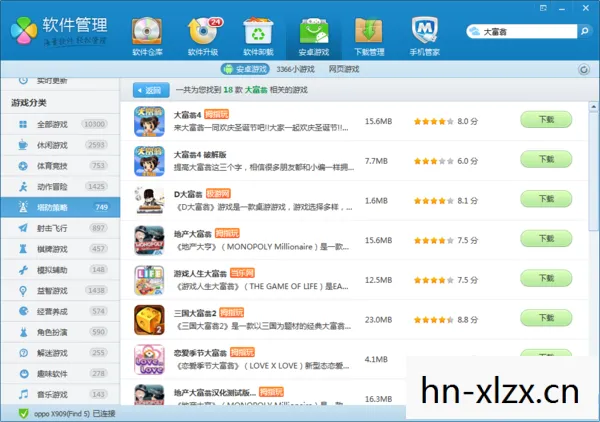Viewport: 600px width, 422px height.
Task: Open the 地产大富翁汉化测试版 title link
Action: point(215,393)
